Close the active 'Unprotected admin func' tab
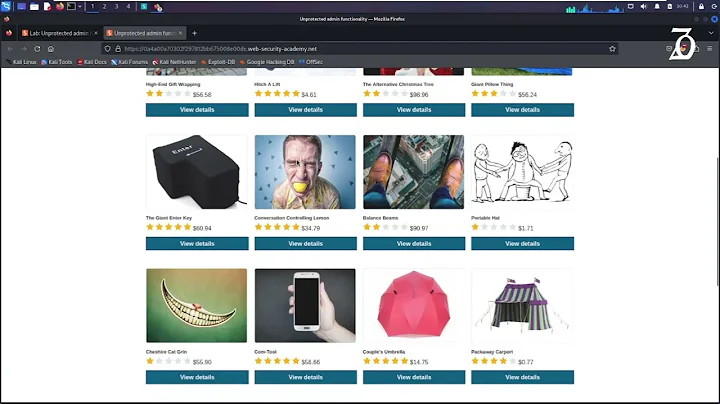Viewport: 720px width, 404px height. 180,33
